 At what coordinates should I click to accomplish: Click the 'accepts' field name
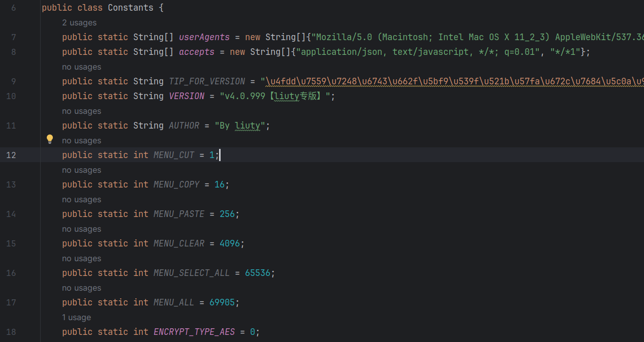pyautogui.click(x=197, y=52)
